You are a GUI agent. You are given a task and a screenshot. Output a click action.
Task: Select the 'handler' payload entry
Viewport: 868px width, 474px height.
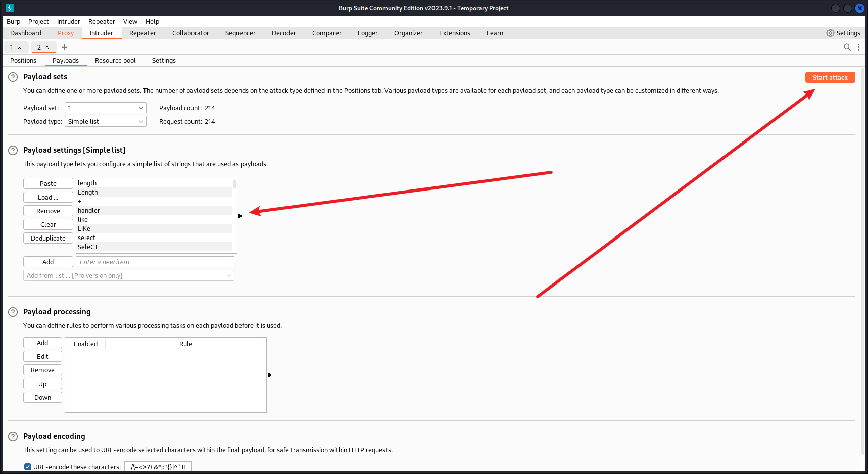point(154,210)
